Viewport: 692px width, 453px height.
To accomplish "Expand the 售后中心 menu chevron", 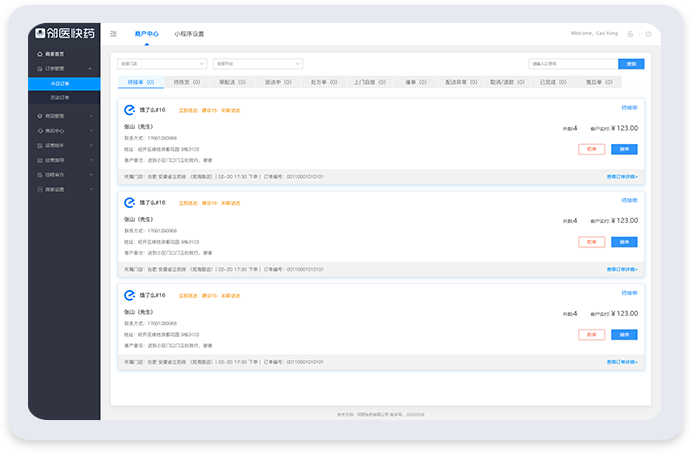I will [91, 131].
